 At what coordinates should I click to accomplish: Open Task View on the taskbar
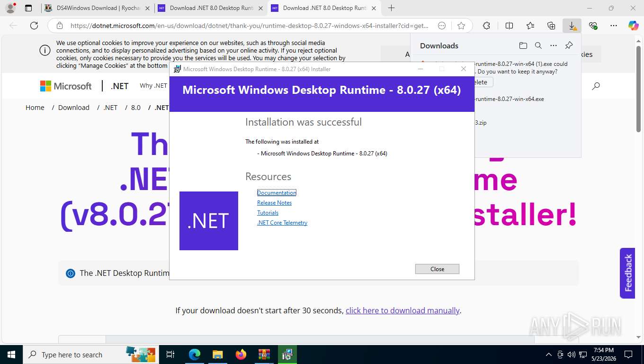click(x=170, y=355)
